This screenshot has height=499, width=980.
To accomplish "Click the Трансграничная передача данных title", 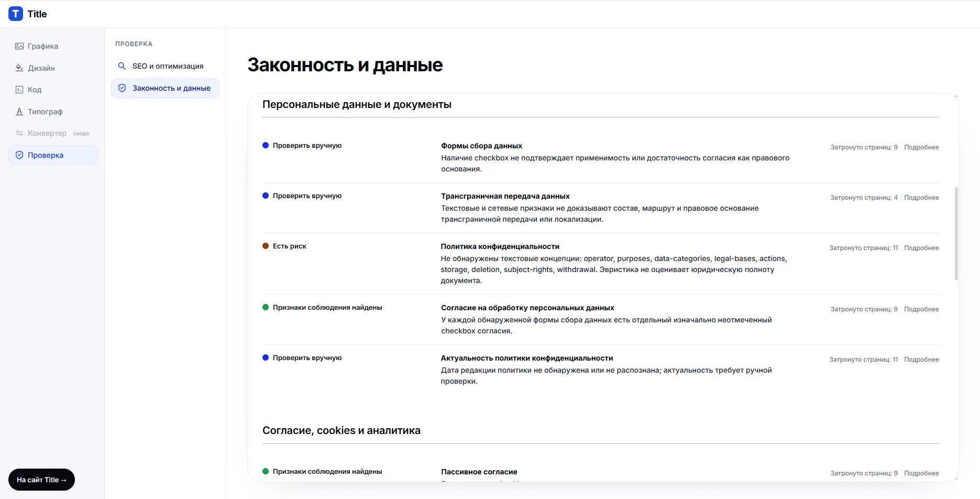I will click(x=505, y=196).
